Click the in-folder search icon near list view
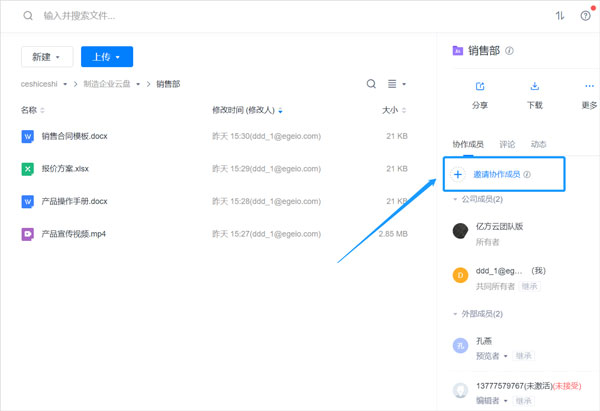The image size is (600, 411). 371,84
